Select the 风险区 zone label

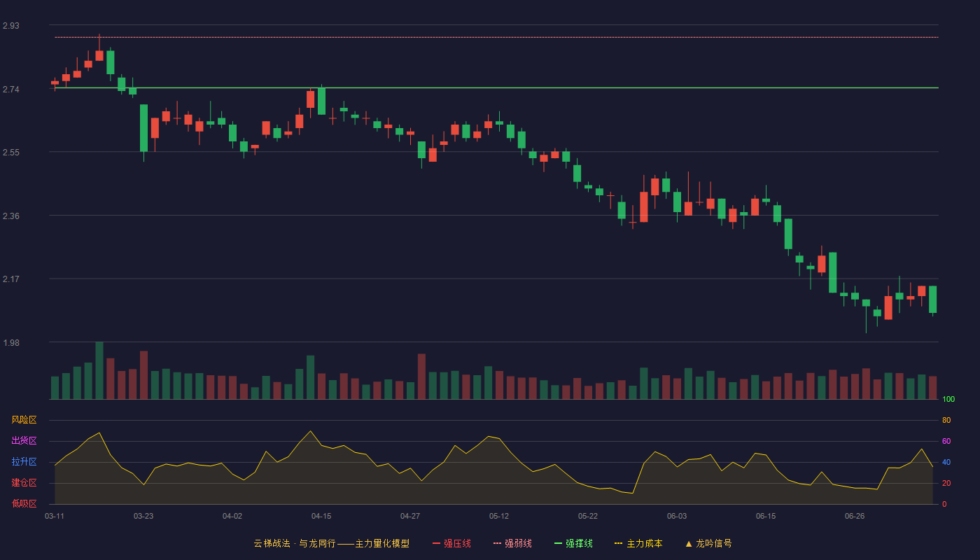24,420
